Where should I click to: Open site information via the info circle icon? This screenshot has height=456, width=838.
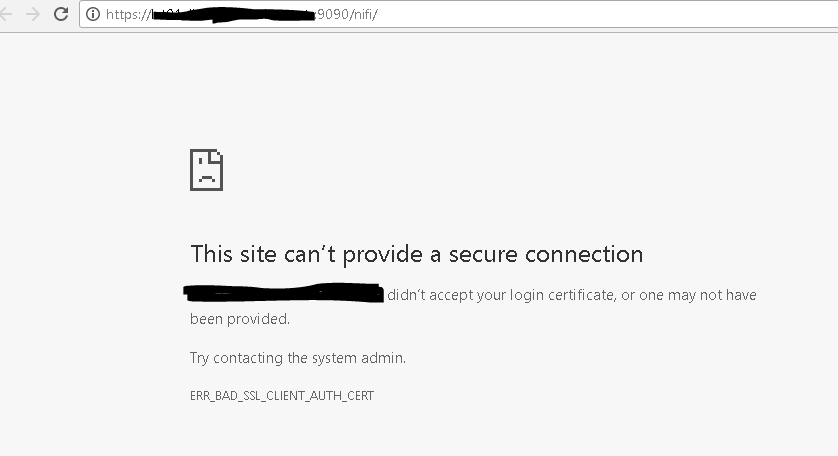click(93, 14)
